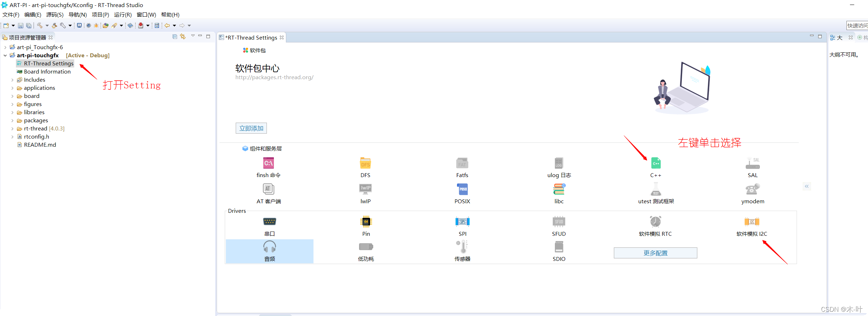Viewport: 868px width, 316px height.
Task: Expand the rt-thread [4.0.3] folder
Action: point(12,129)
